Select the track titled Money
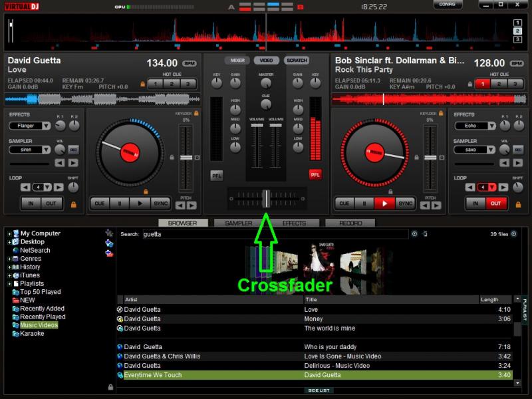Screen dimensions: 532x399 (x=314, y=319)
